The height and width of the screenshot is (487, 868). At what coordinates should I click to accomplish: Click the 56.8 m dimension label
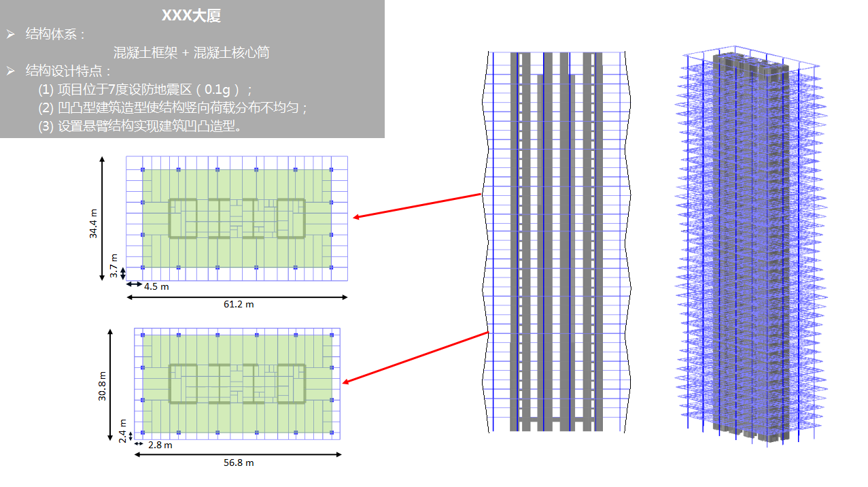239,463
